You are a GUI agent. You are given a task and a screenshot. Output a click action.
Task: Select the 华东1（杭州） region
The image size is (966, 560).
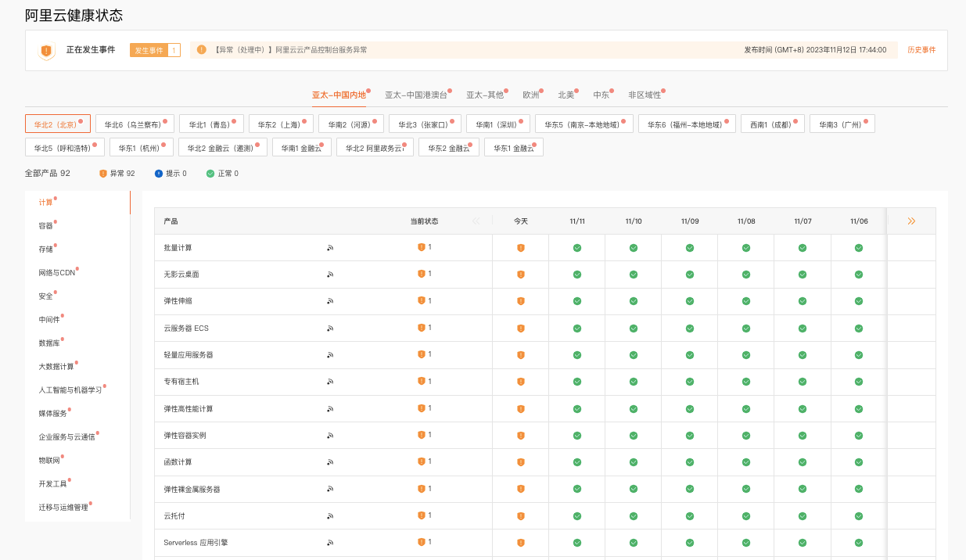tap(142, 148)
